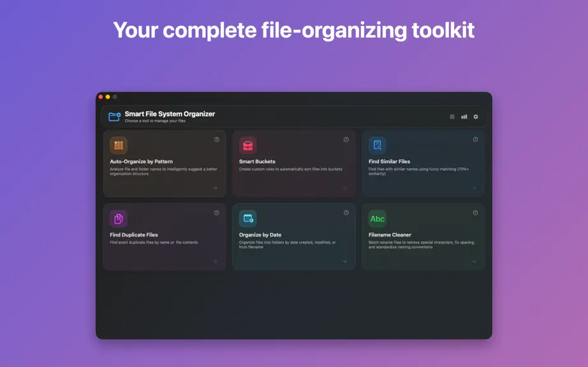Open the Find Similar Files tool

click(x=423, y=163)
